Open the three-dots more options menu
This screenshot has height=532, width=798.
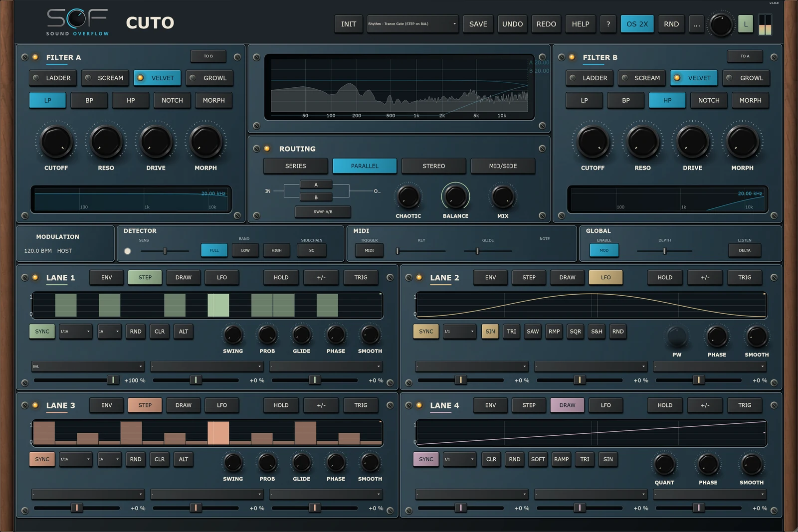coord(696,24)
